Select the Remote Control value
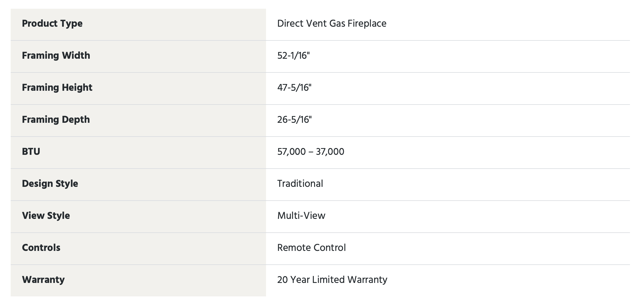644x304 pixels. click(x=312, y=248)
